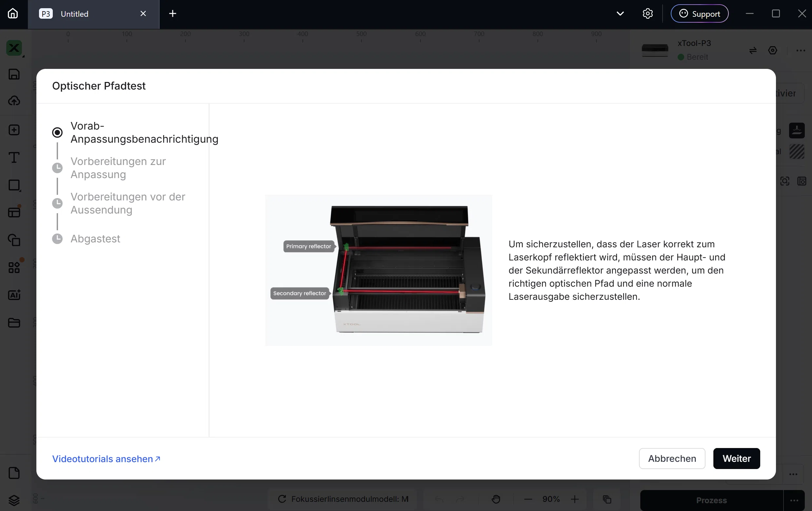Click the home icon in title bar

[13, 13]
